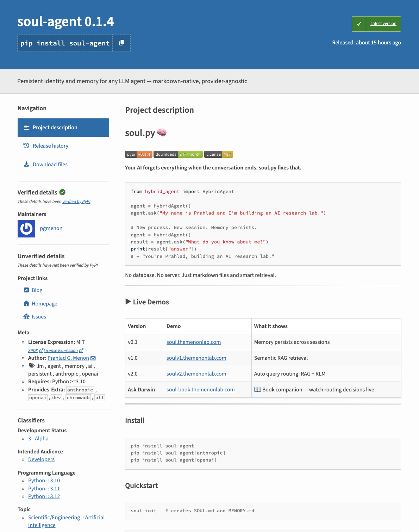Click the License MIT badge
The image size is (419, 532).
pos(219,154)
